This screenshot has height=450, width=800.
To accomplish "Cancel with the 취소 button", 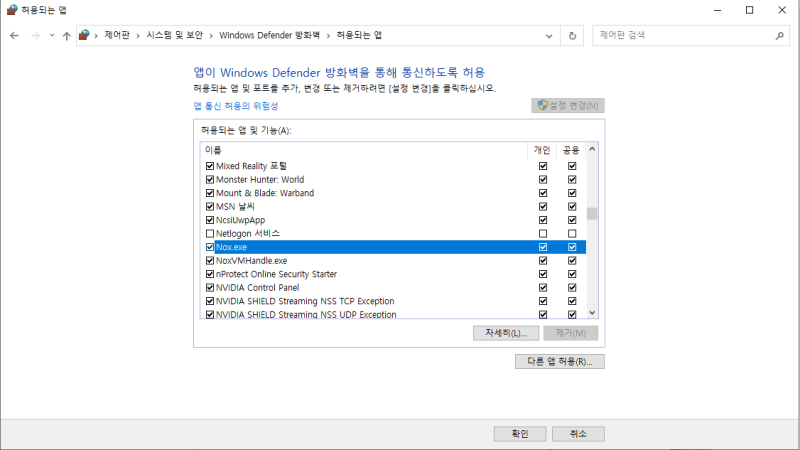I will coord(578,434).
